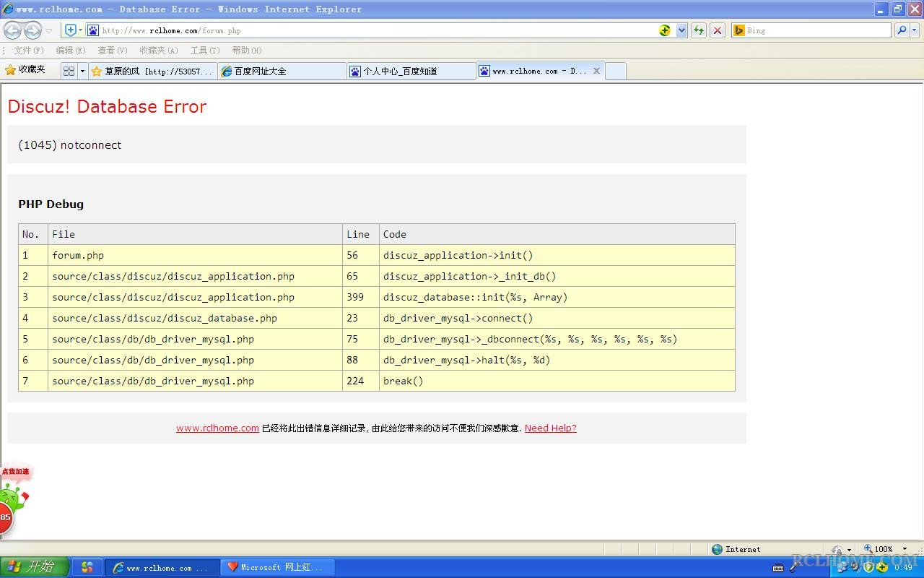Click the system clock showing 0:49
This screenshot has height=578, width=924.
[x=904, y=568]
